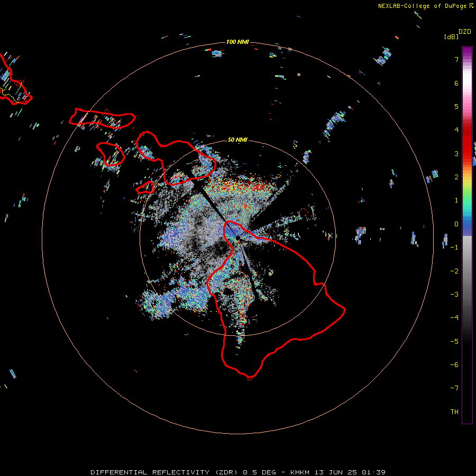Click the 13 JUN 25 date in caption
The image size is (476, 476).
336,472
